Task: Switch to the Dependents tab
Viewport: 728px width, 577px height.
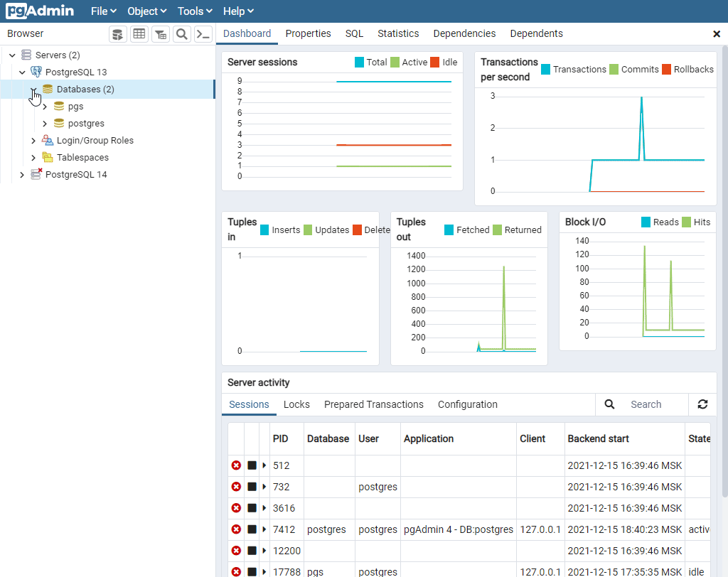Action: (x=536, y=33)
